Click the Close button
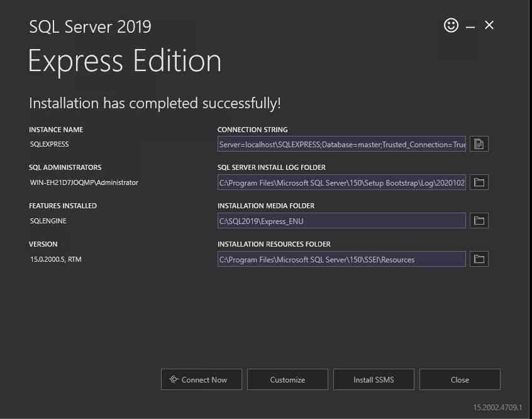The width and height of the screenshot is (532, 419). click(460, 379)
